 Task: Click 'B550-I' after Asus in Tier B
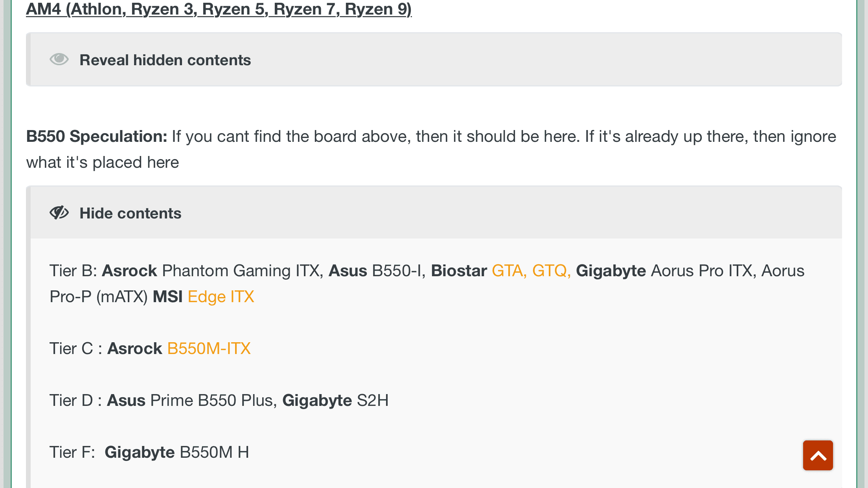click(397, 271)
